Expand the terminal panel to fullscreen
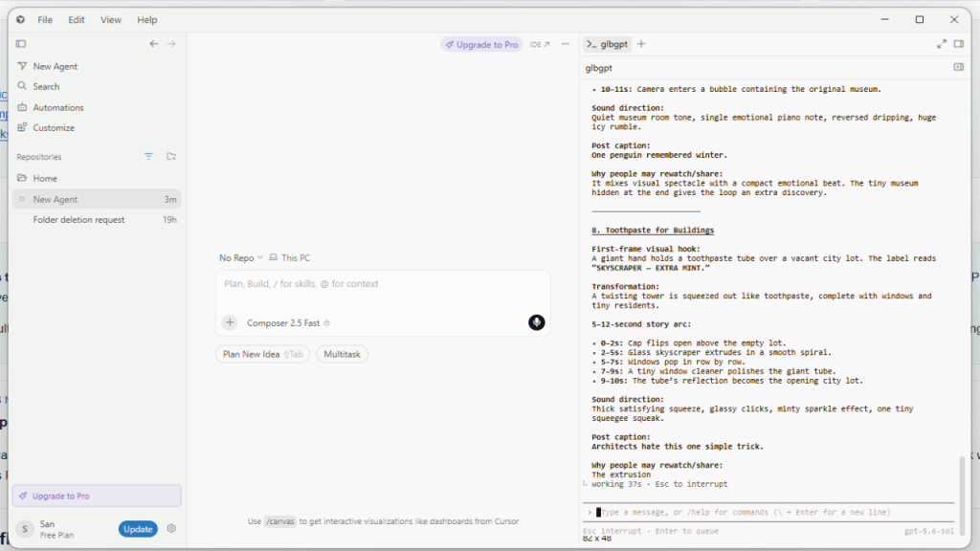This screenshot has width=980, height=551. [942, 44]
